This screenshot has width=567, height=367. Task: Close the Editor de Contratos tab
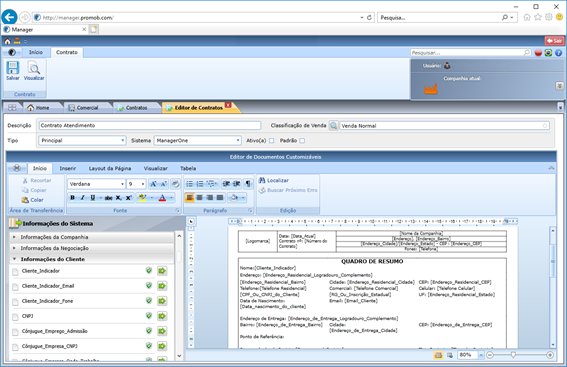coord(228,105)
